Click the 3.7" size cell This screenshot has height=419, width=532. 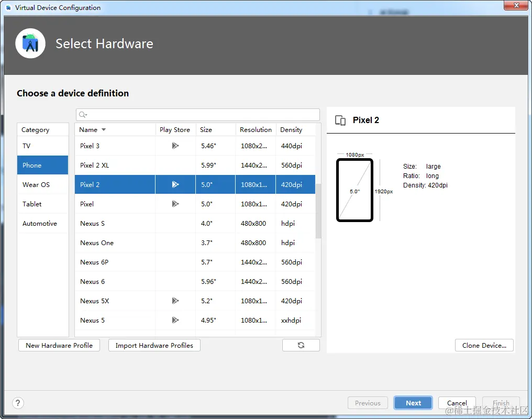(215, 243)
